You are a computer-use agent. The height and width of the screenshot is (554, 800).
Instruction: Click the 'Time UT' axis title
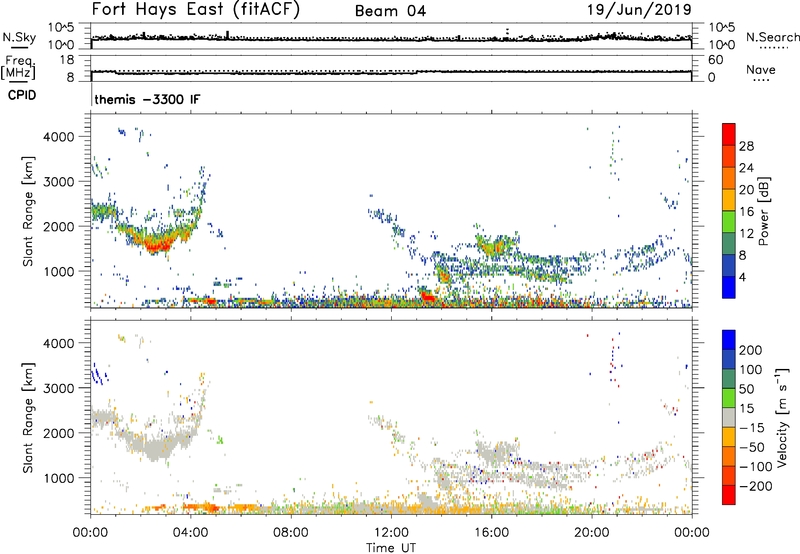tap(391, 548)
